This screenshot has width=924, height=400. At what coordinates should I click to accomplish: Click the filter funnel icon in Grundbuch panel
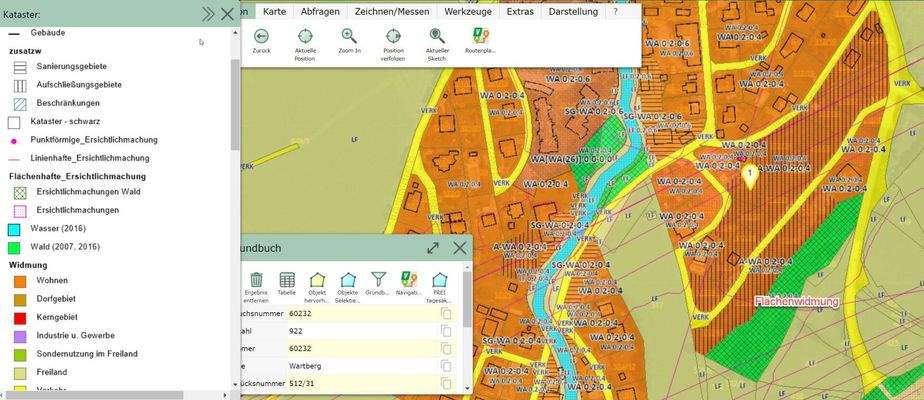click(378, 280)
